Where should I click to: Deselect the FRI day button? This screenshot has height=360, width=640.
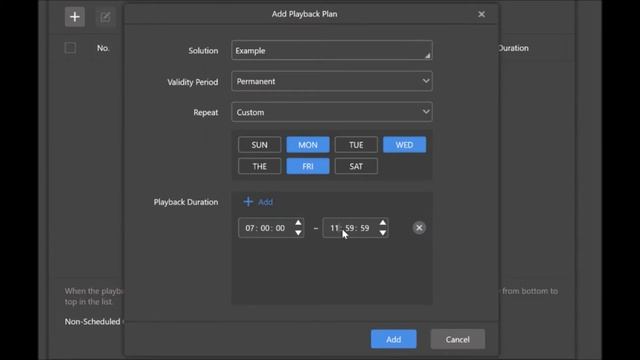308,166
